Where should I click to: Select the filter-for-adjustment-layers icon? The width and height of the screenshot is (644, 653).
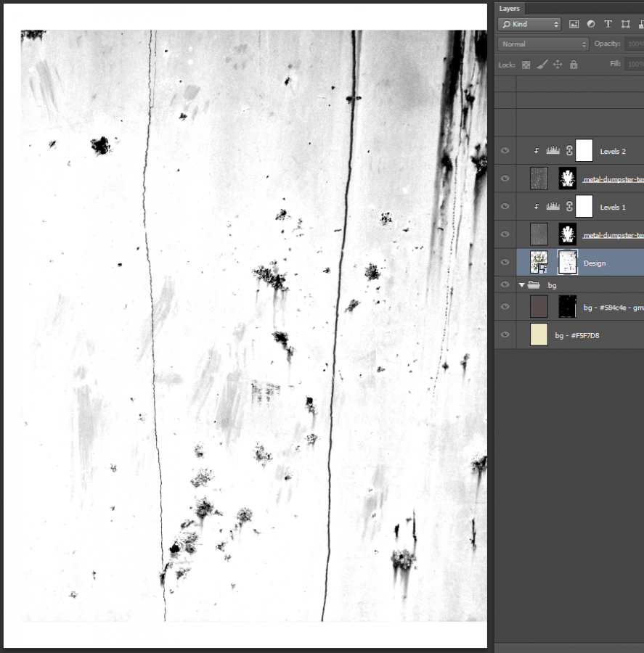[x=591, y=24]
